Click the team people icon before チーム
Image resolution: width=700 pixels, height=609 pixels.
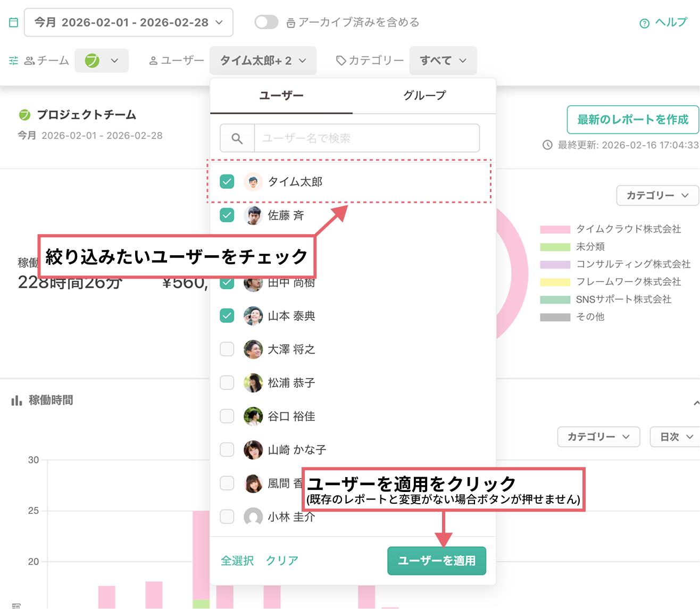pyautogui.click(x=30, y=61)
